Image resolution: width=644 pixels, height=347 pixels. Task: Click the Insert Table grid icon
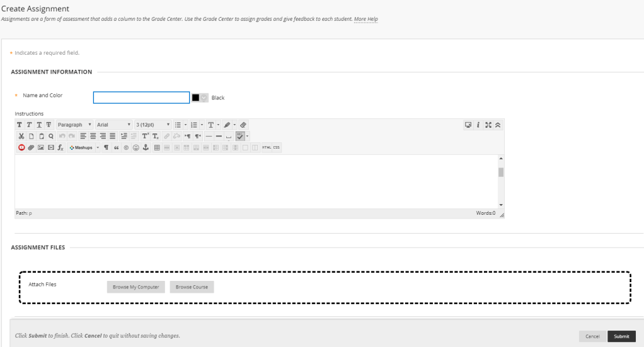pos(157,147)
